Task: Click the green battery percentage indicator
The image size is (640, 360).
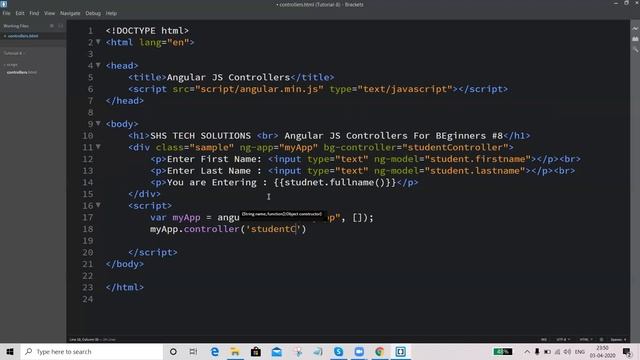Action: click(502, 351)
